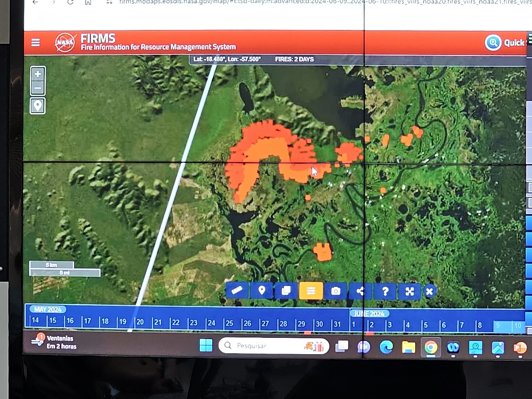Open the browser home button
The height and width of the screenshot is (399, 532).
pos(88,2)
